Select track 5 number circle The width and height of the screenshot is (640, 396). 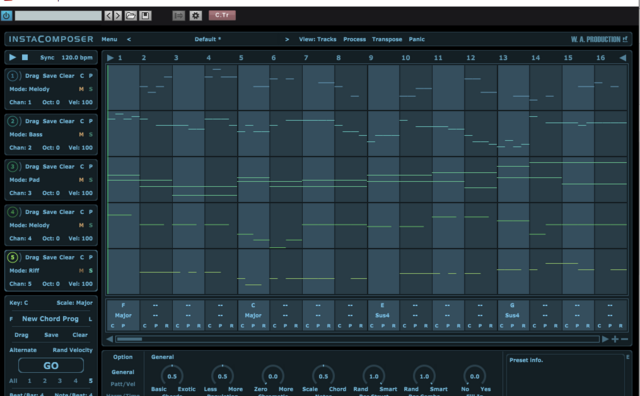point(13,257)
